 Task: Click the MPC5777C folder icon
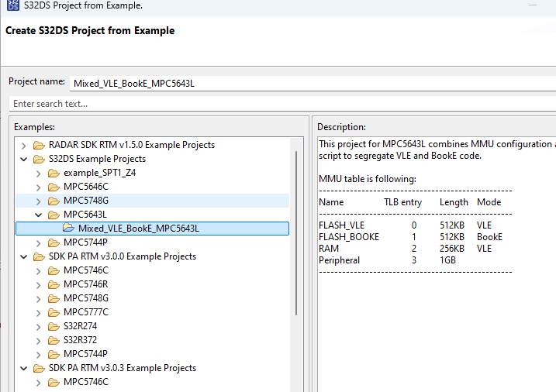54,312
